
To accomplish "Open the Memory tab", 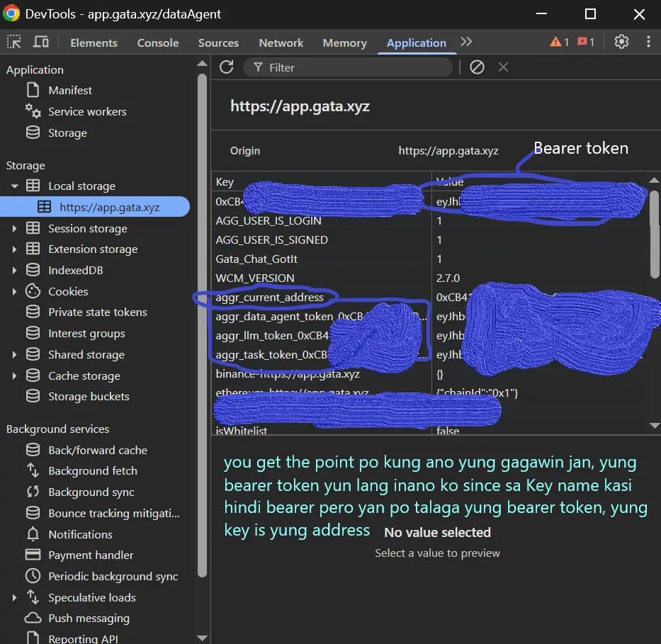I will tap(345, 43).
